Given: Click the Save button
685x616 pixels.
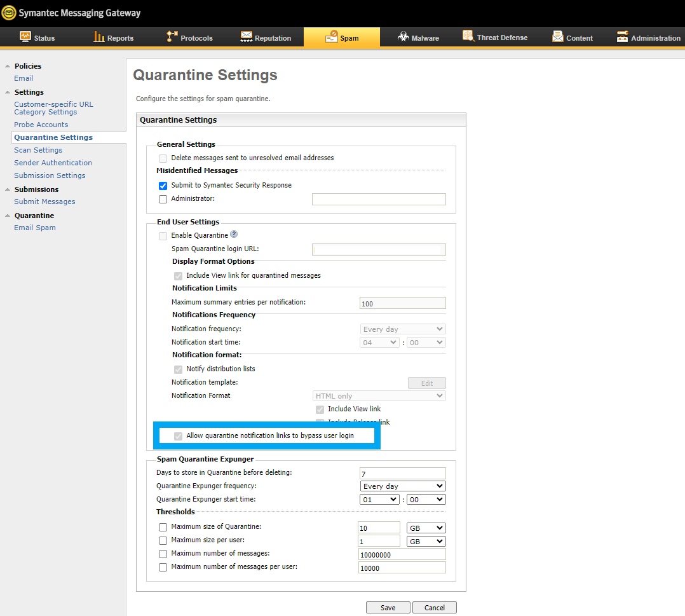Looking at the screenshot, I should [x=388, y=607].
